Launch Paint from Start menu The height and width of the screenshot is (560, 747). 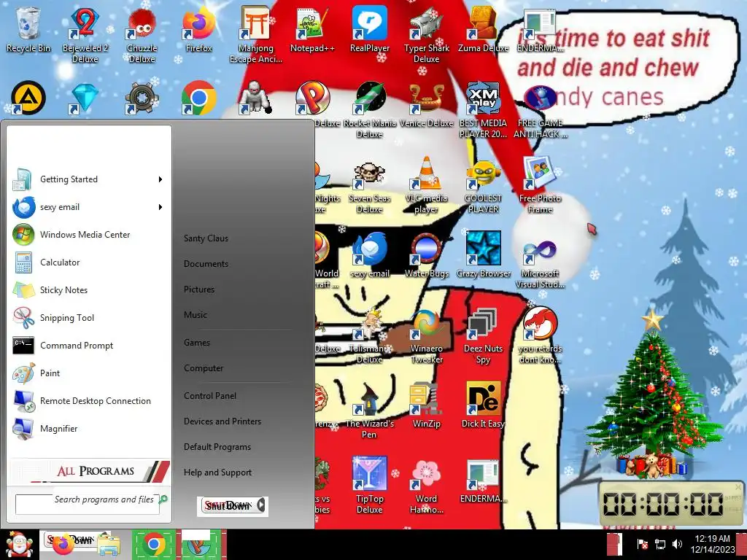coord(88,373)
